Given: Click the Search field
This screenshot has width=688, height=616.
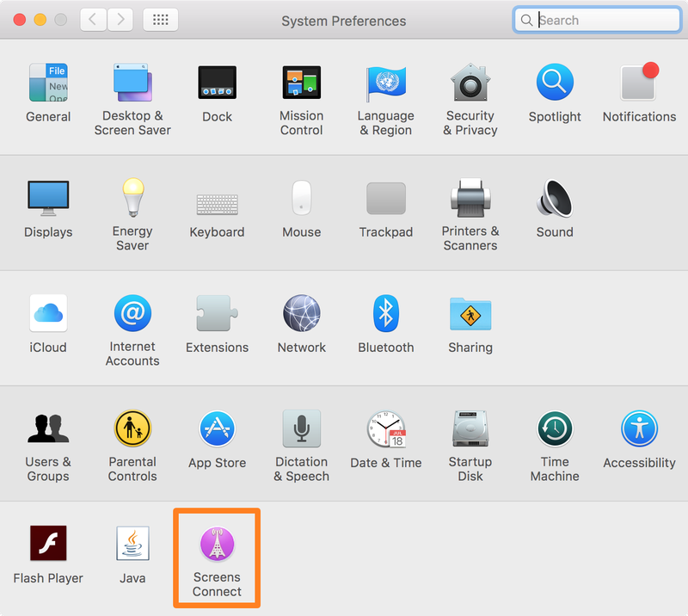Looking at the screenshot, I should tap(597, 20).
